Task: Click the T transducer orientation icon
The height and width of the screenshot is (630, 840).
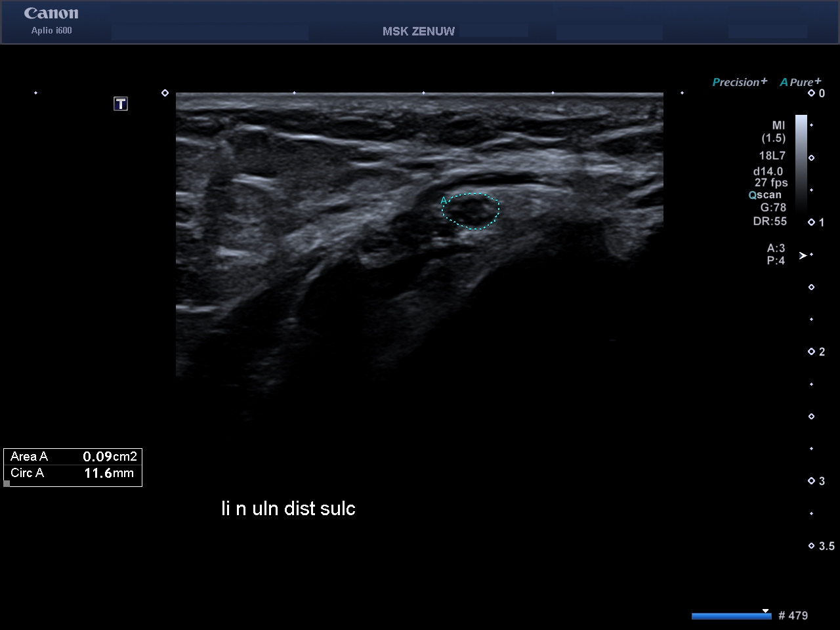Action: [121, 104]
